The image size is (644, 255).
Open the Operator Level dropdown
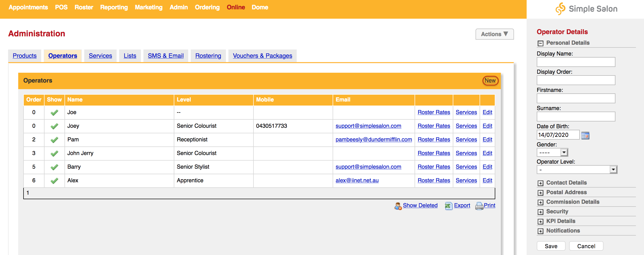click(613, 169)
